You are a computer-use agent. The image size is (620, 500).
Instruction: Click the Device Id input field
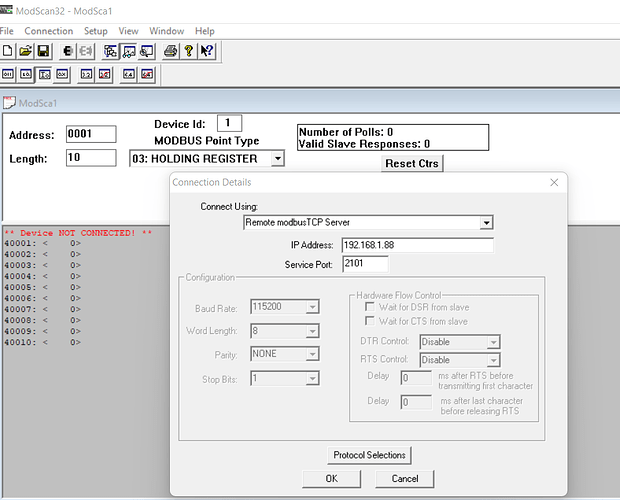[229, 123]
